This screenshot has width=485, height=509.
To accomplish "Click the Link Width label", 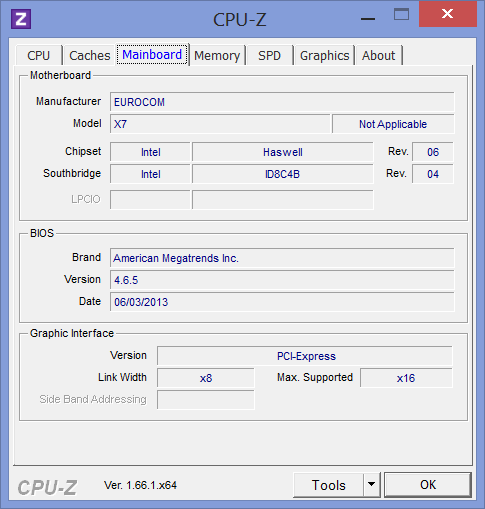I will coord(122,377).
